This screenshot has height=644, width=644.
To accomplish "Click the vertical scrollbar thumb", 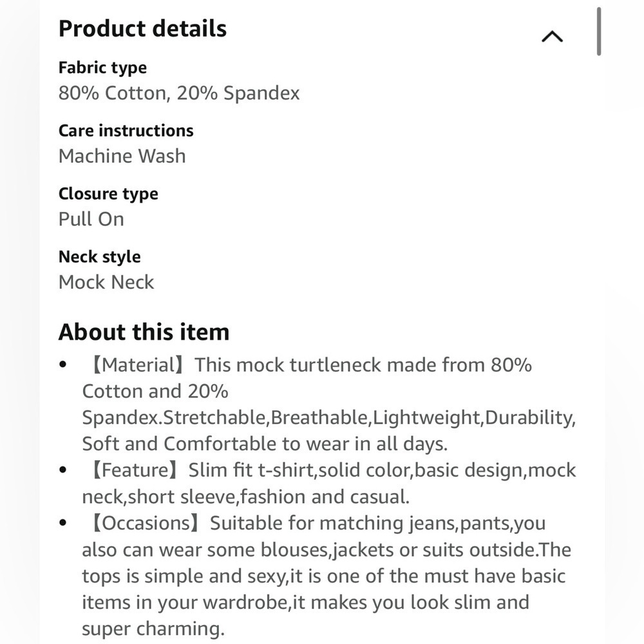I will (599, 31).
